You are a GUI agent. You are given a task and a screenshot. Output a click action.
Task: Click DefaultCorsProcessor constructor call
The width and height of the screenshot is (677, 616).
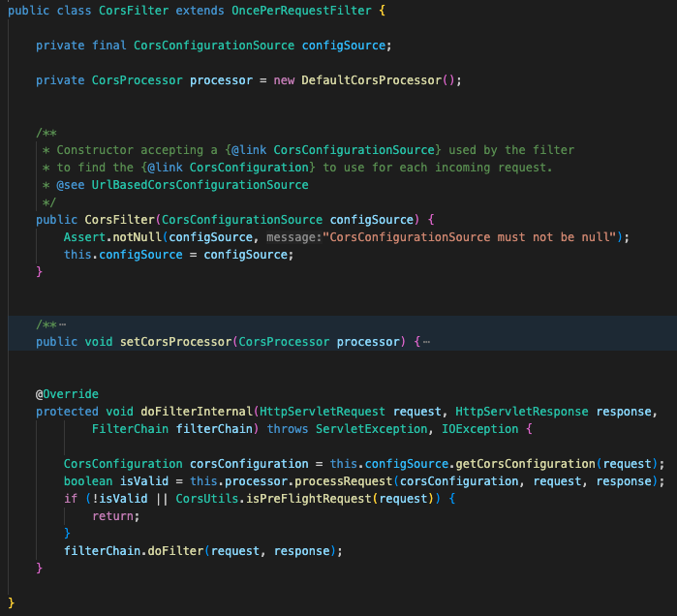pos(371,80)
